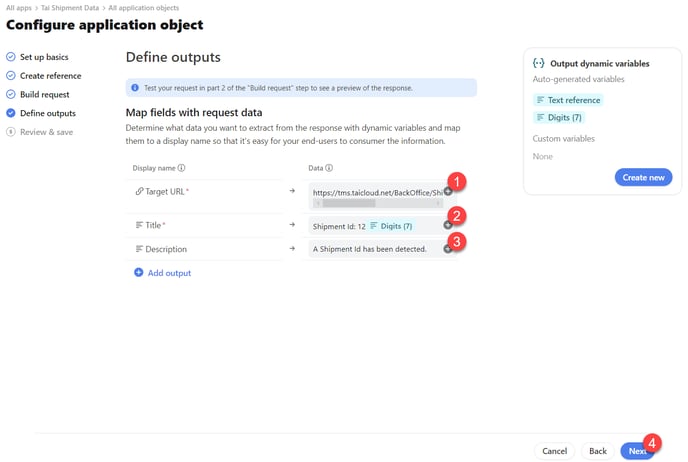Viewport: 688px width, 462px height.
Task: Click the Next button
Action: [x=637, y=451]
